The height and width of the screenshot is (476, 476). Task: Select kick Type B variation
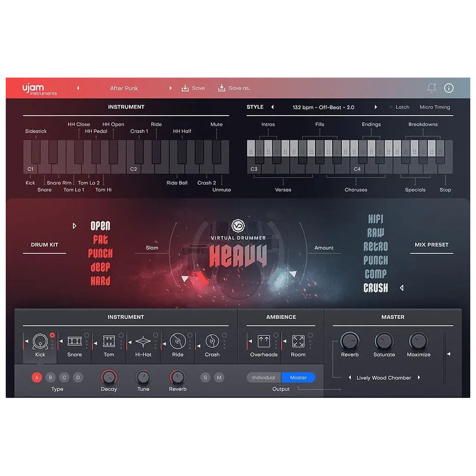point(50,377)
